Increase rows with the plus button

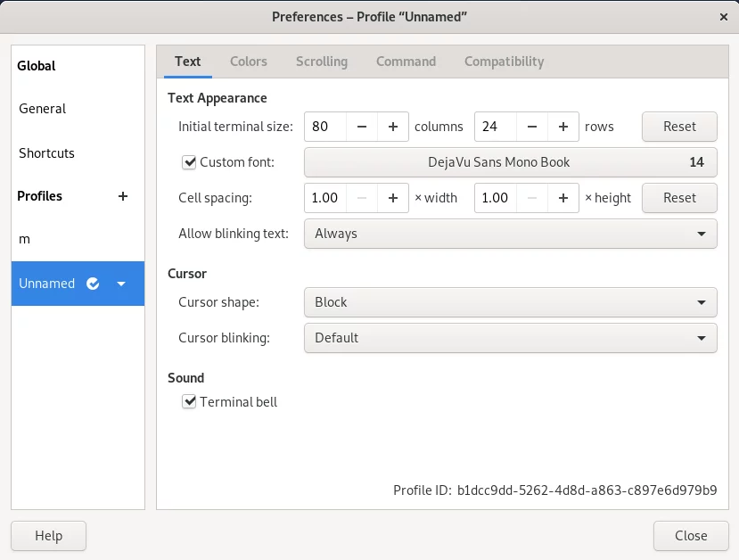[x=562, y=127]
